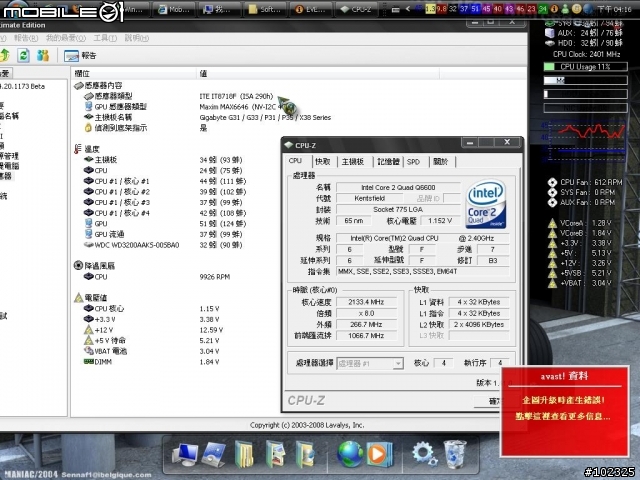Screen dimensions: 640x480
Task: Click the fan icon beside 降溫風扇
Action: [78, 266]
